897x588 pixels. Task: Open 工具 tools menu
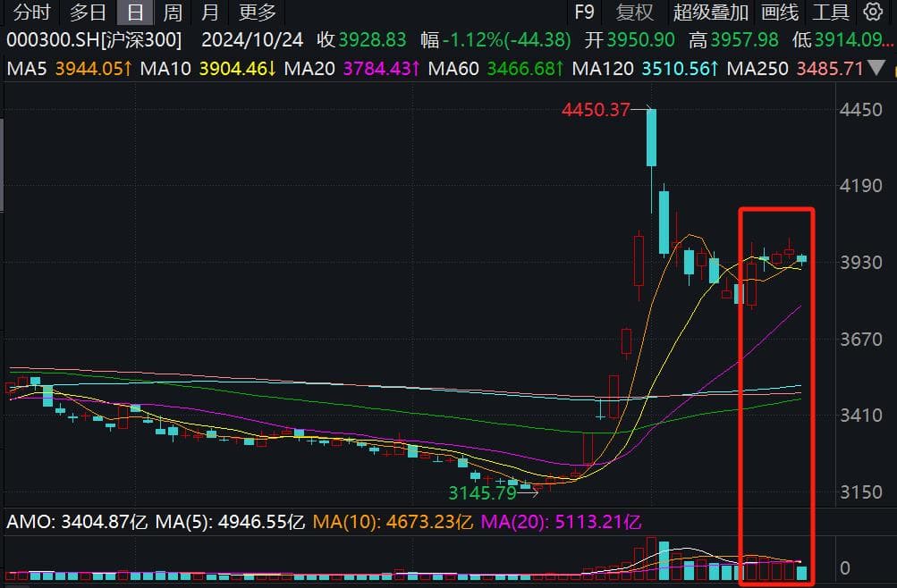[831, 12]
